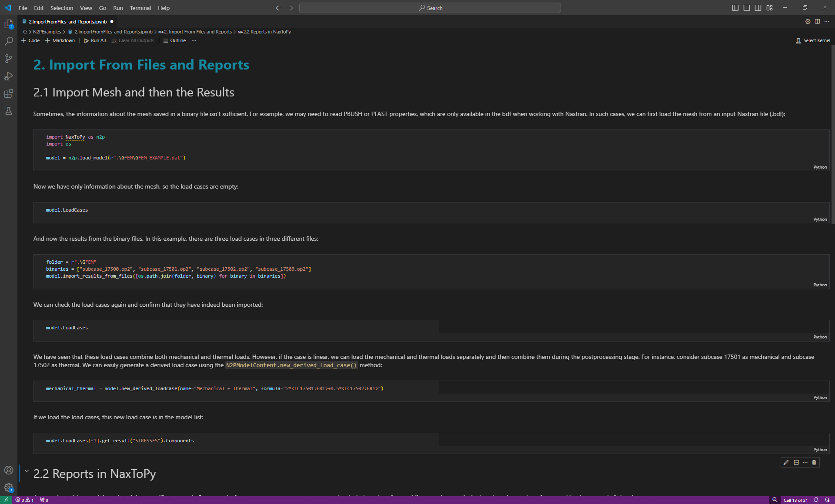Screen dimensions: 835x504
Task: Clear All Outputs
Action: pyautogui.click(x=133, y=40)
